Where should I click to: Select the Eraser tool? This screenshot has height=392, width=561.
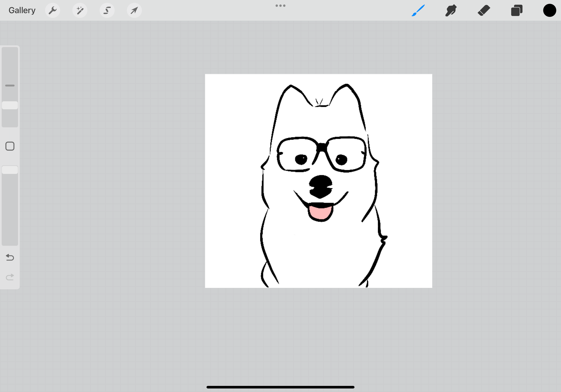(484, 10)
